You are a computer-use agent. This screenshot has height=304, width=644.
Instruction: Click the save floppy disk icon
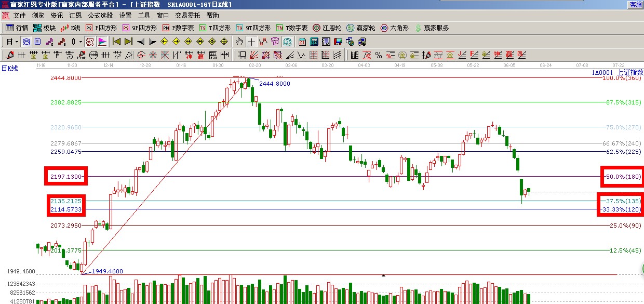[x=338, y=42]
